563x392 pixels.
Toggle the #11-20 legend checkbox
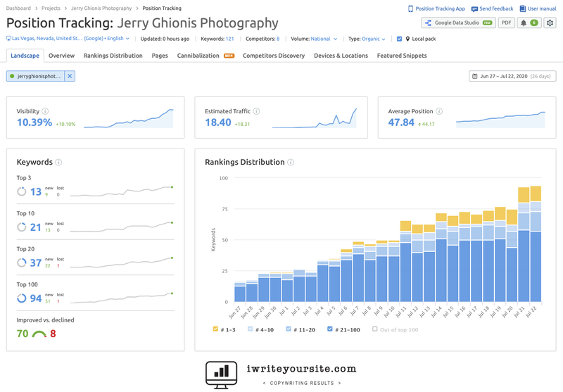[x=289, y=329]
